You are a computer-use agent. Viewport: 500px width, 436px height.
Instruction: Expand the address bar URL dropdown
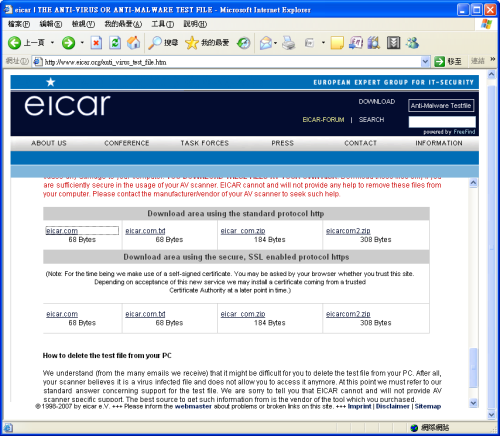tap(425, 61)
